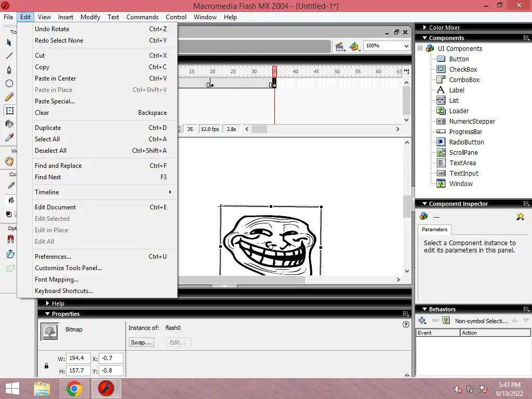Select the Pen tool
The height and width of the screenshot is (399, 532).
pyautogui.click(x=9, y=70)
